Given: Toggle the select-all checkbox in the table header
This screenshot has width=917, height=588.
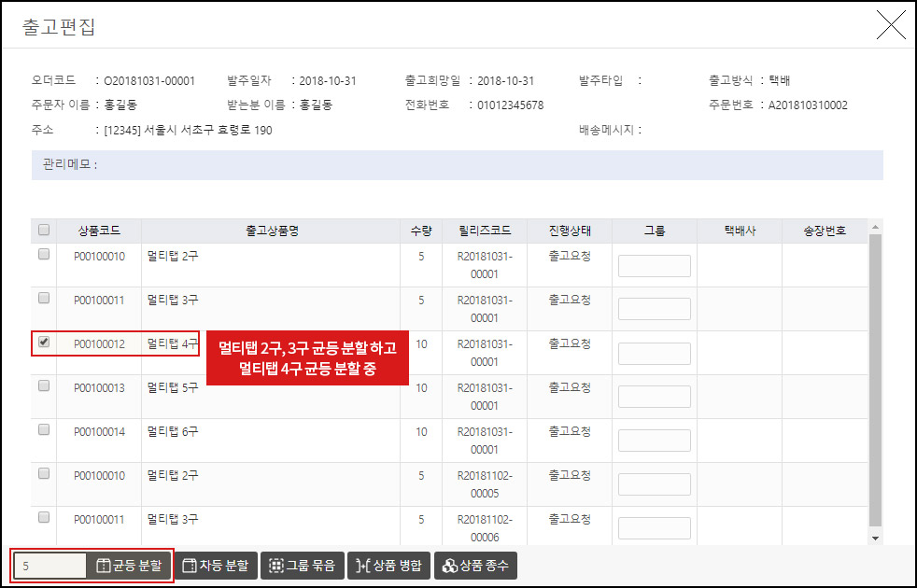Looking at the screenshot, I should pyautogui.click(x=43, y=230).
